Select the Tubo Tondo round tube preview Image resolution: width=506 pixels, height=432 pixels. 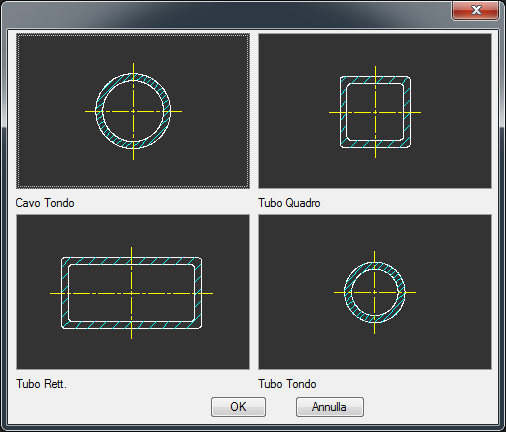pos(375,292)
